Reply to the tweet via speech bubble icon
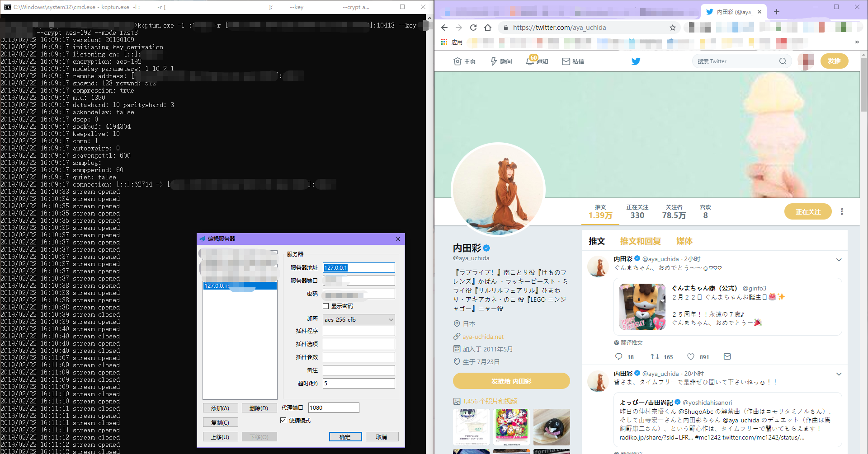The width and height of the screenshot is (868, 454). click(618, 356)
